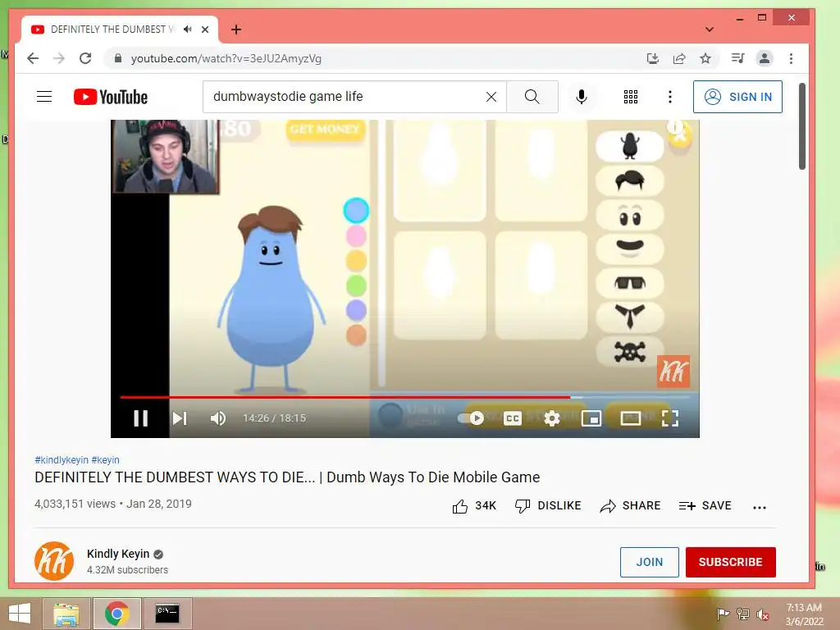Screen dimensions: 840x630
Task: Start voice search with the microphone
Action: (582, 97)
